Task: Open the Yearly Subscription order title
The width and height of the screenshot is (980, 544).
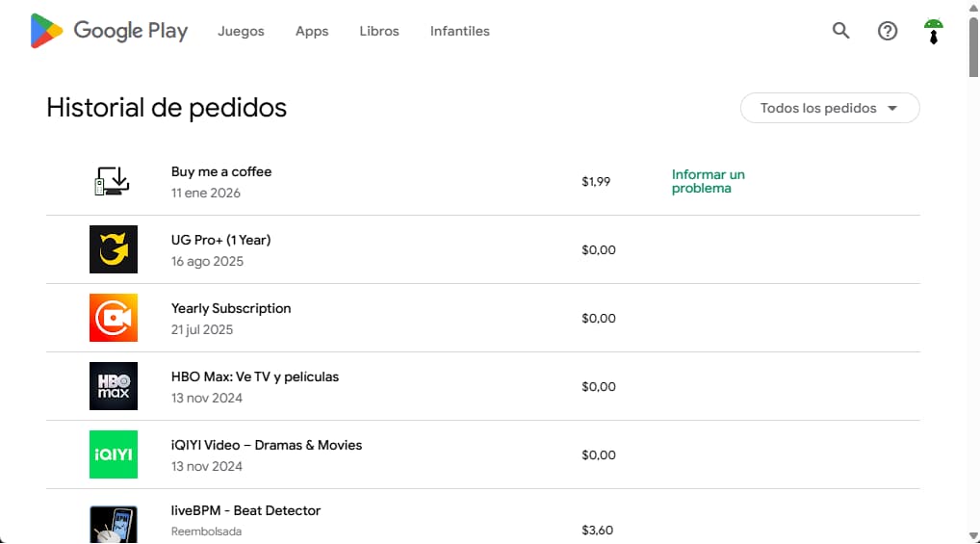Action: click(x=231, y=308)
